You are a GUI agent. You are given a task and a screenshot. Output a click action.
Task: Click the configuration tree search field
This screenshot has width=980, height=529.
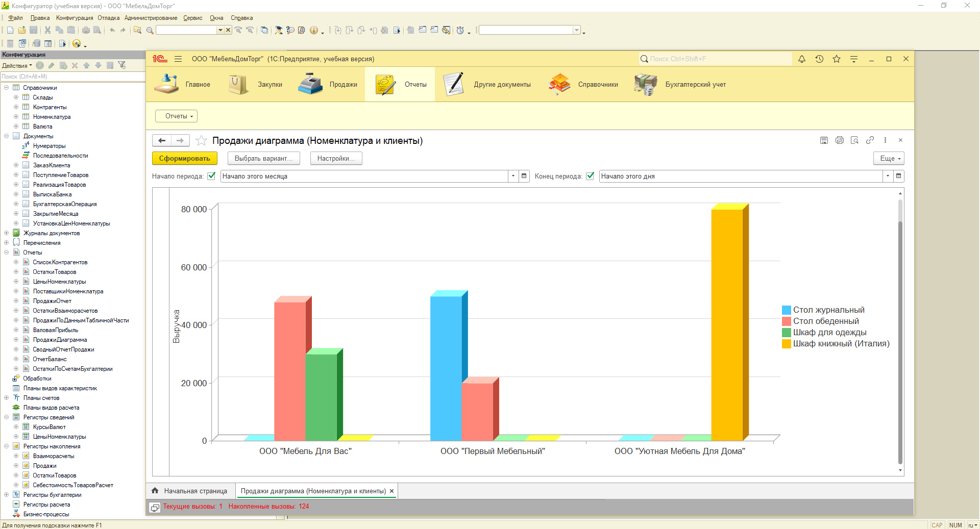coord(72,77)
